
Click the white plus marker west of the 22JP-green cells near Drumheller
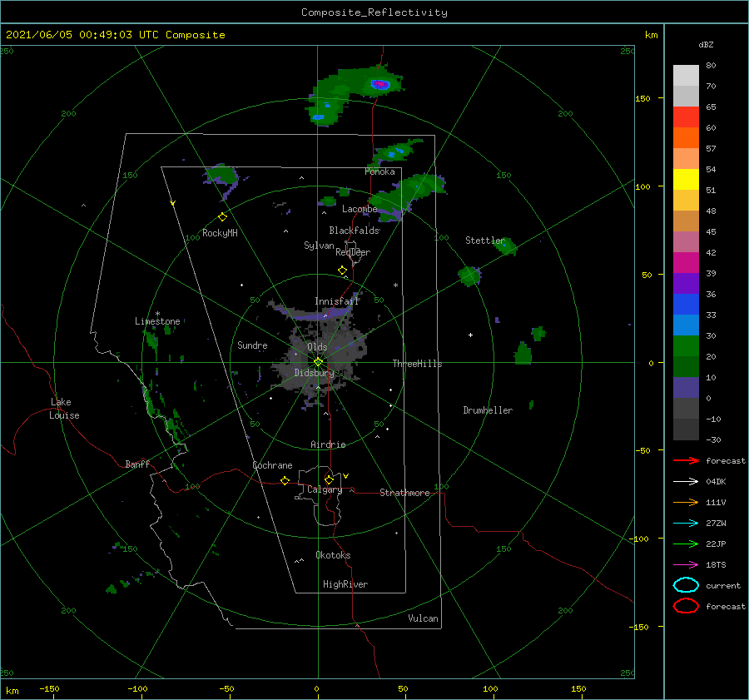pyautogui.click(x=470, y=335)
